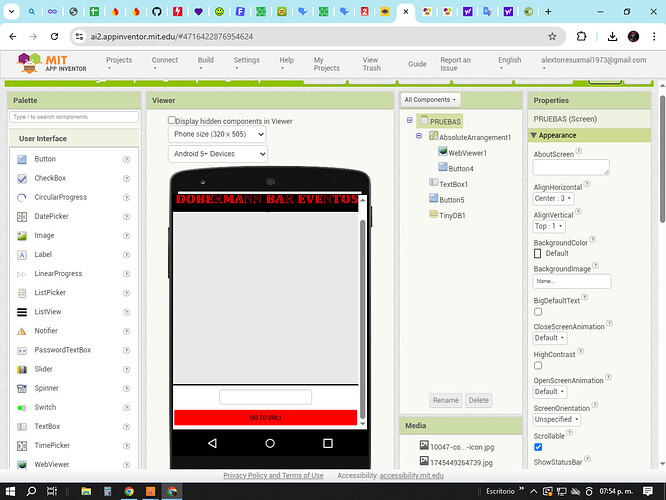The image size is (666, 500).
Task: Select the Label palette icon
Action: (22, 255)
